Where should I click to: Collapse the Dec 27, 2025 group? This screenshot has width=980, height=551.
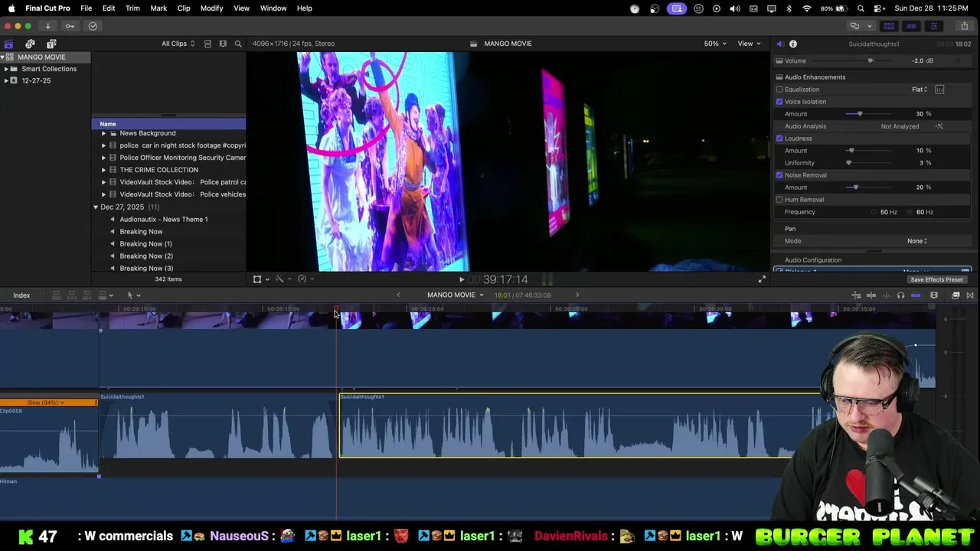(96, 207)
